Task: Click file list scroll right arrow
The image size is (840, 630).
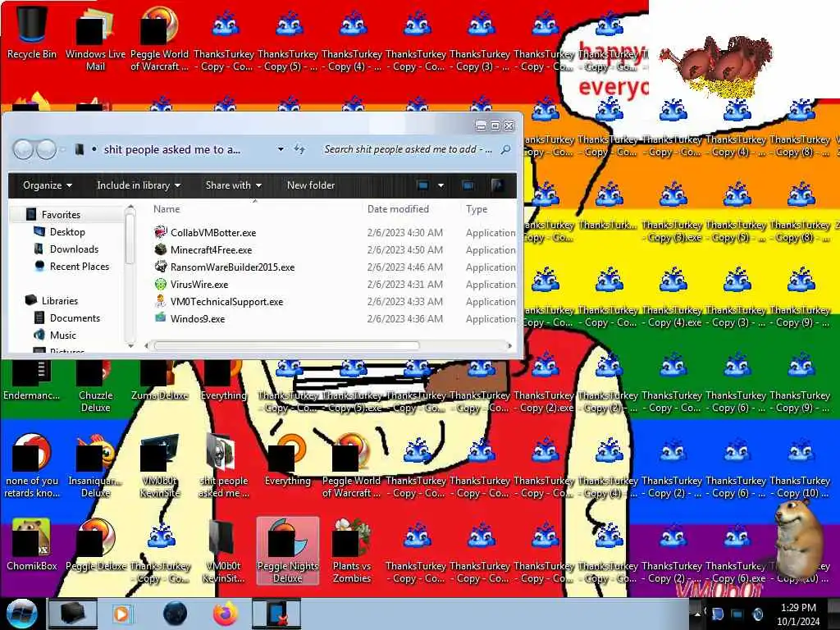Action: (509, 346)
